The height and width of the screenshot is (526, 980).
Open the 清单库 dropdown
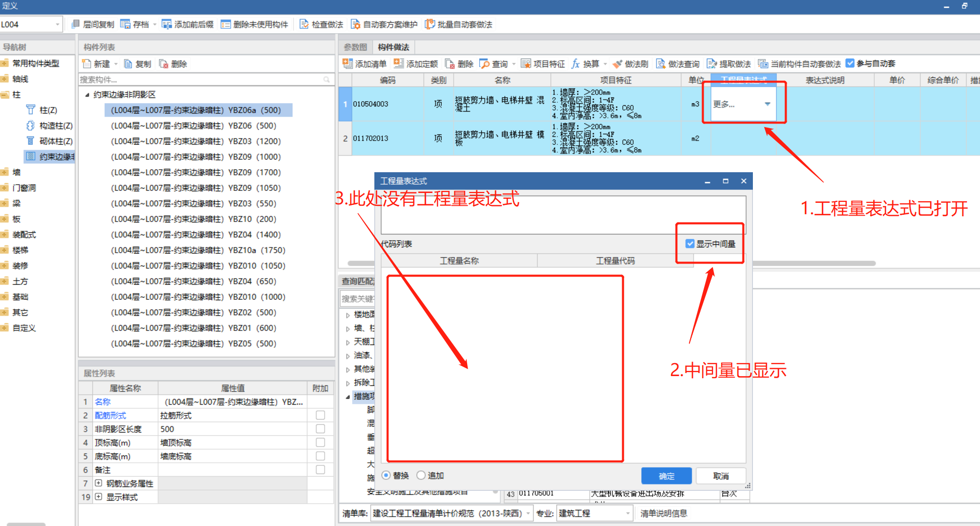coord(528,513)
